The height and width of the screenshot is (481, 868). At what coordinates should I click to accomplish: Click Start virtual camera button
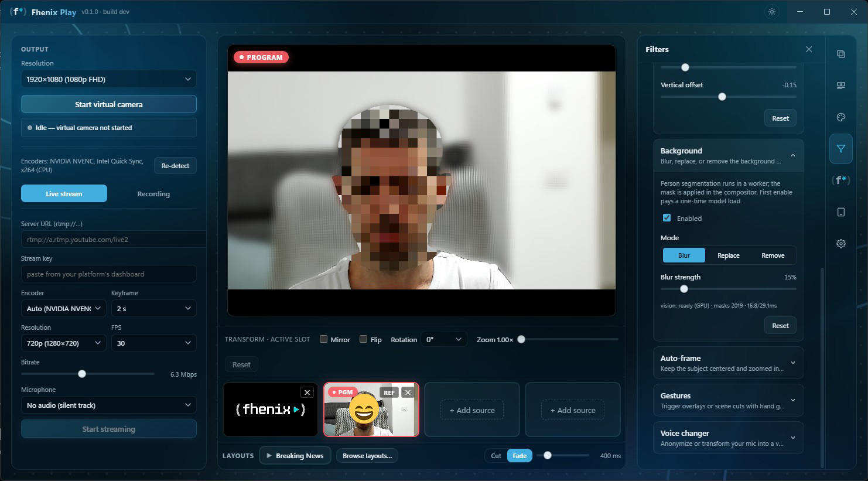pyautogui.click(x=109, y=104)
